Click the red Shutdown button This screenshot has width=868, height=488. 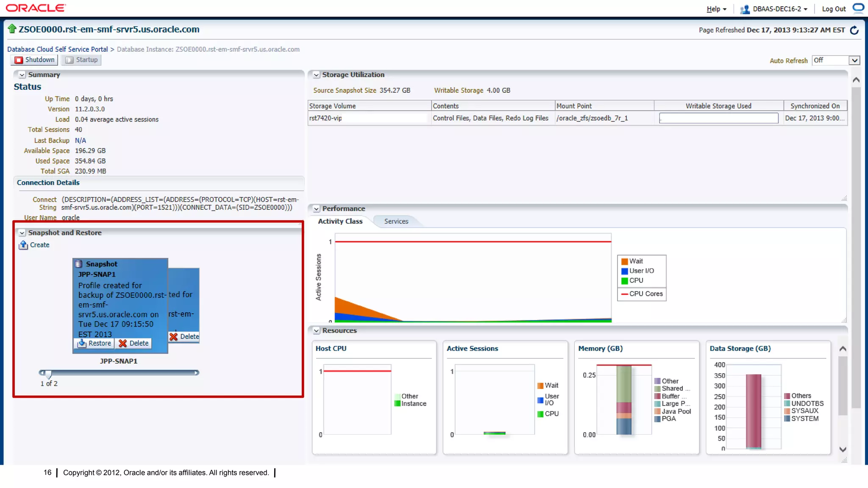point(35,60)
